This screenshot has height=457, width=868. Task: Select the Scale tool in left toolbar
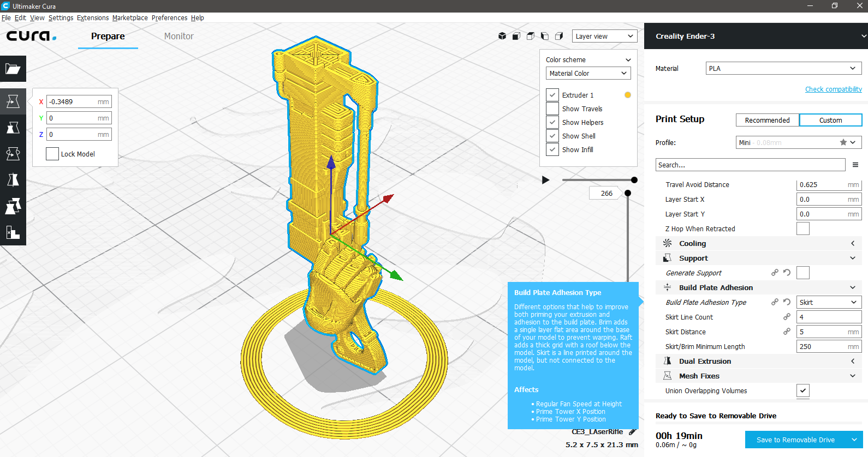[x=13, y=128]
